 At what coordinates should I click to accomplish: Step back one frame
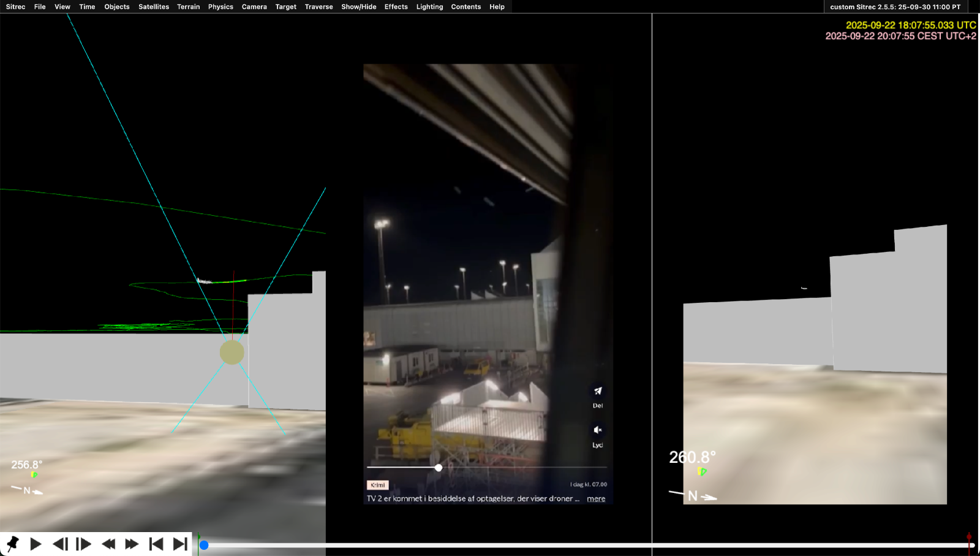60,544
